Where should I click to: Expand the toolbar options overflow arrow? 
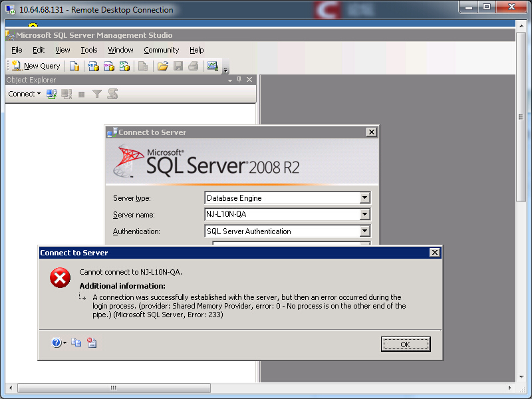225,70
